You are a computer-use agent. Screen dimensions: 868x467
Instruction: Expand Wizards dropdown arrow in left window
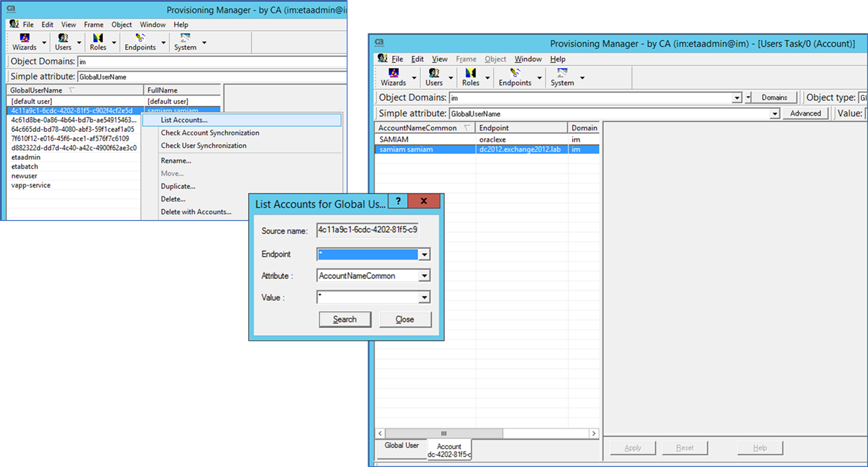coord(44,42)
